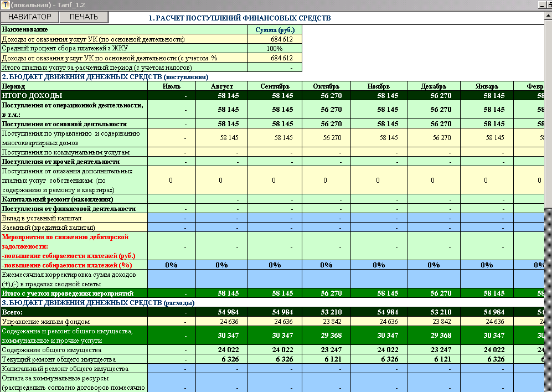This screenshot has width=552, height=392.
Task: Select "Капитальный ремонт (накопления)" label
Action: click(58, 199)
